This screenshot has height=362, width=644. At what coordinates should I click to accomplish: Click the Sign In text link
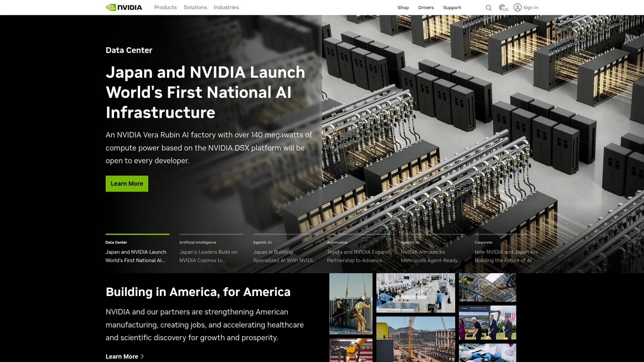click(x=530, y=8)
